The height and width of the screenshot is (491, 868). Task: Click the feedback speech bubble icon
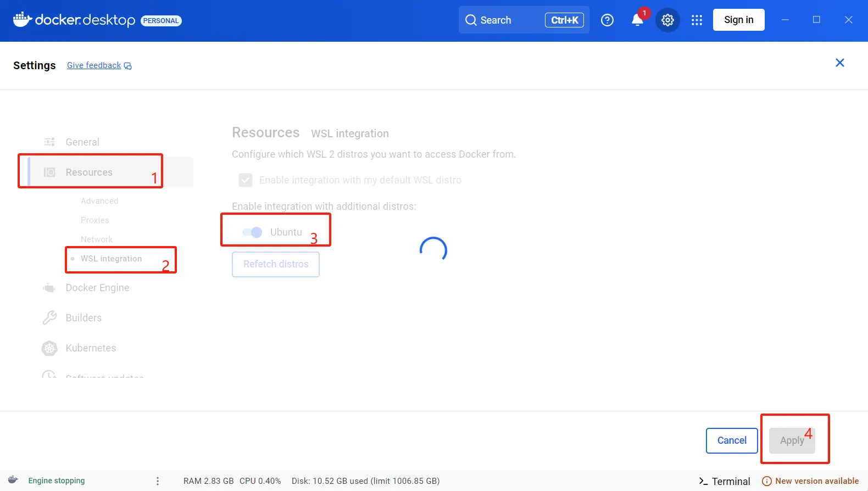point(128,66)
